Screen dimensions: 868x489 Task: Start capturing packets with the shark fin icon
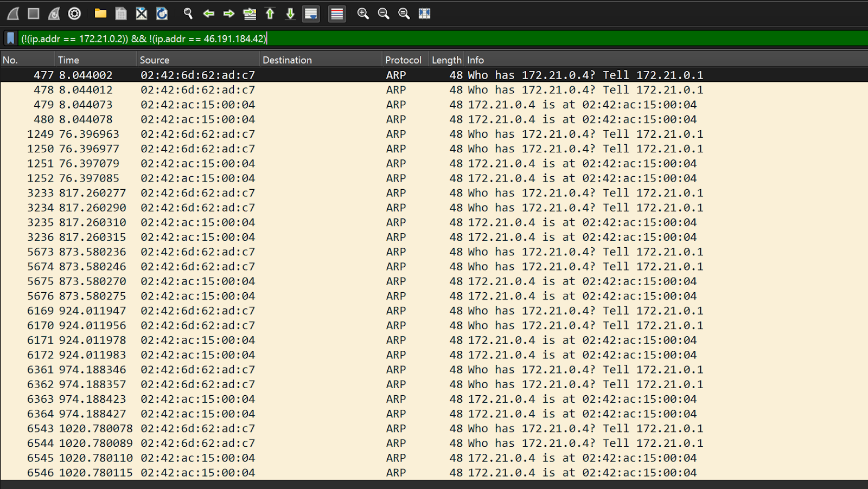(13, 14)
